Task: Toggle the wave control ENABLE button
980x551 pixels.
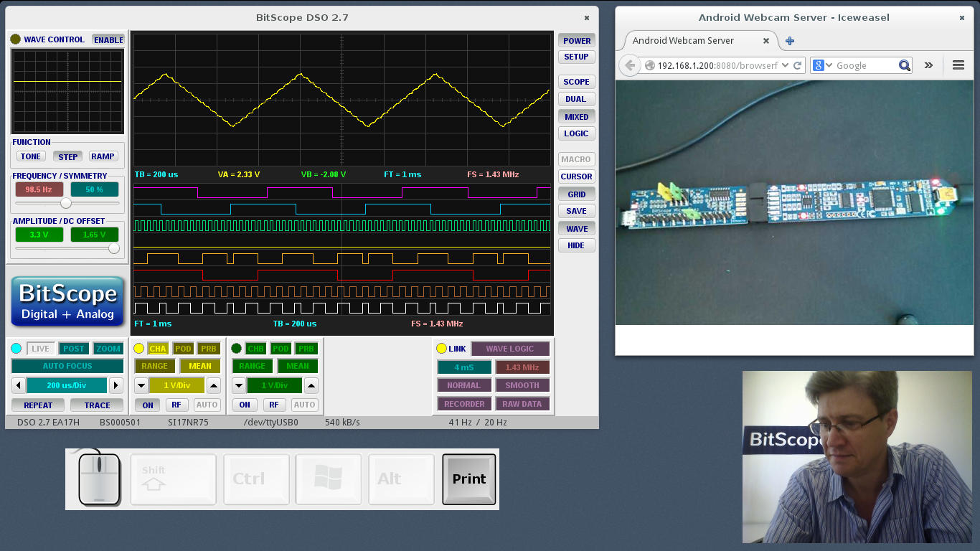Action: pos(108,39)
